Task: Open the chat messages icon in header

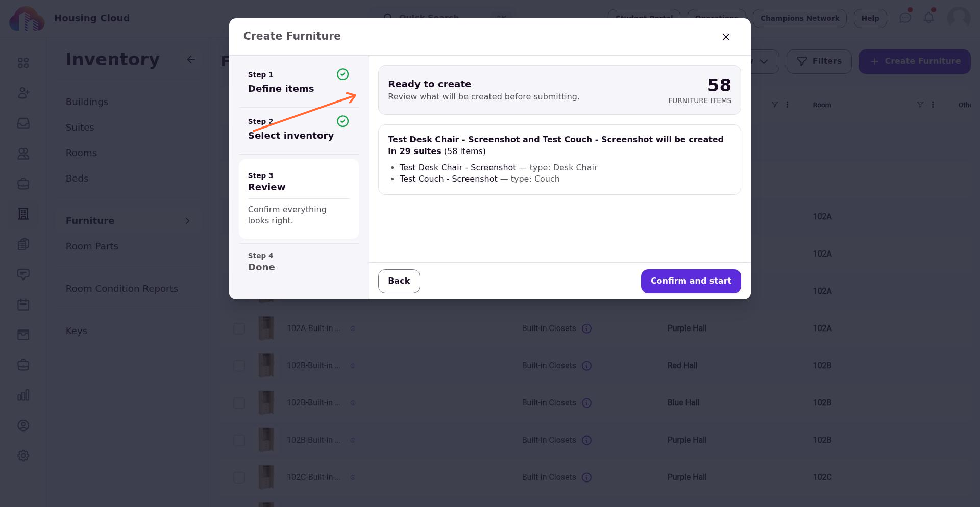Action: click(x=905, y=18)
